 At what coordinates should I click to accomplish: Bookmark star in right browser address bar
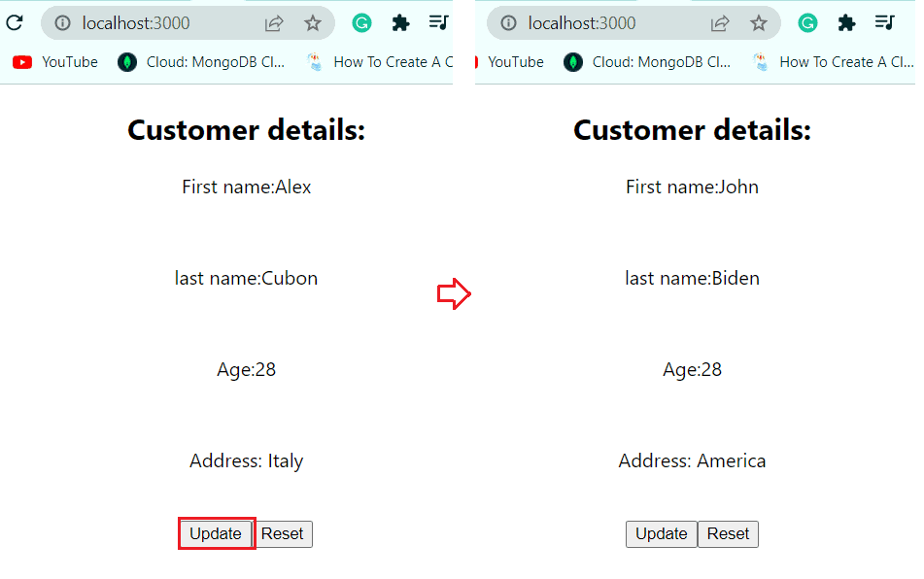(759, 23)
